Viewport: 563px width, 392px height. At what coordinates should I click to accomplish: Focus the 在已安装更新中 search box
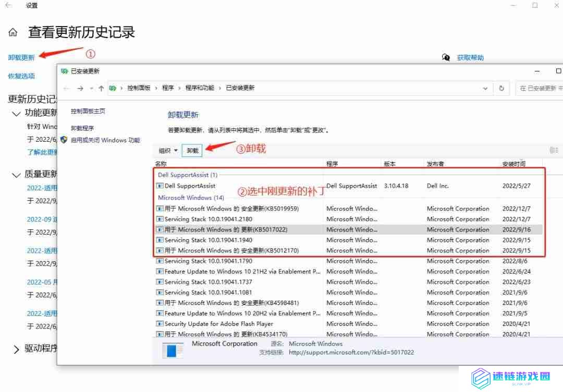click(540, 88)
